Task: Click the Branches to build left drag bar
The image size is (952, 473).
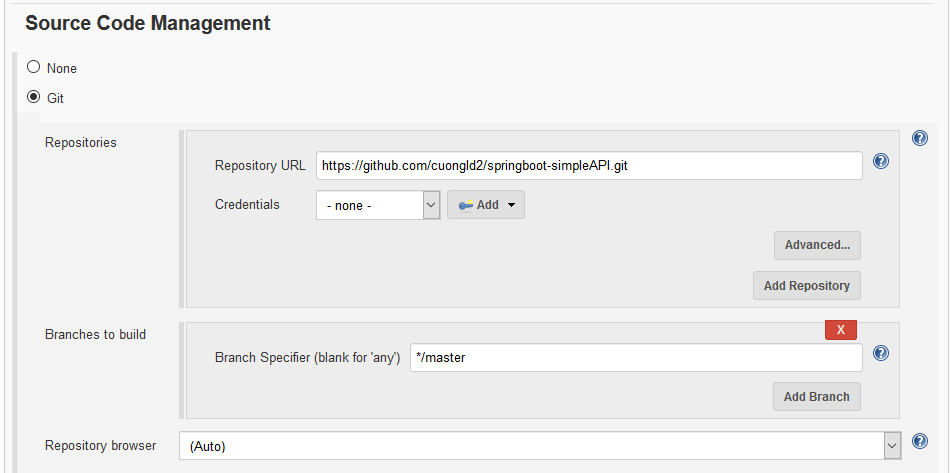Action: (182, 369)
